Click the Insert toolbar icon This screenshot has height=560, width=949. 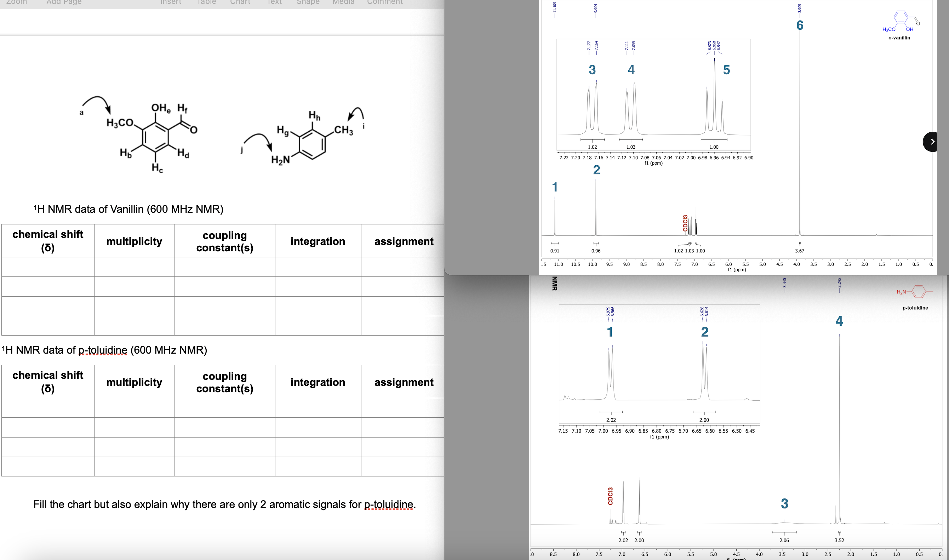tap(171, 2)
